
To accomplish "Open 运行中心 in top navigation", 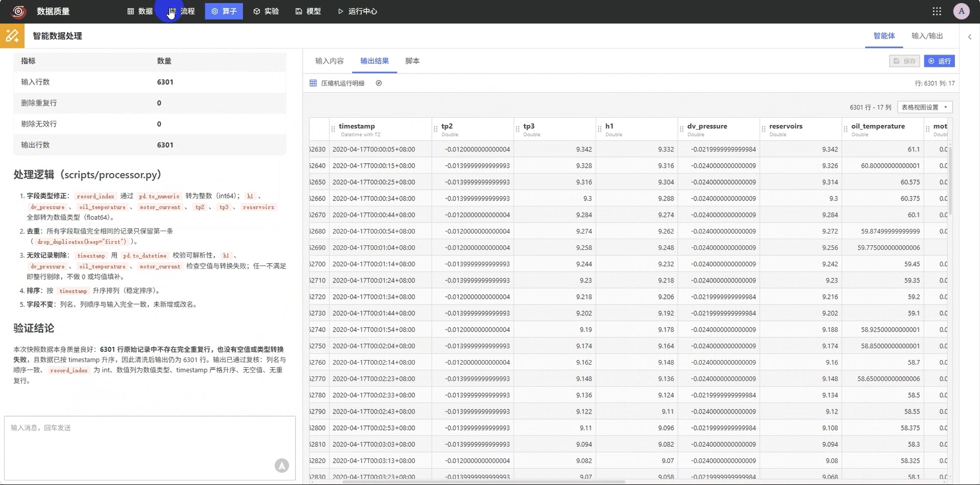I will click(x=357, y=11).
